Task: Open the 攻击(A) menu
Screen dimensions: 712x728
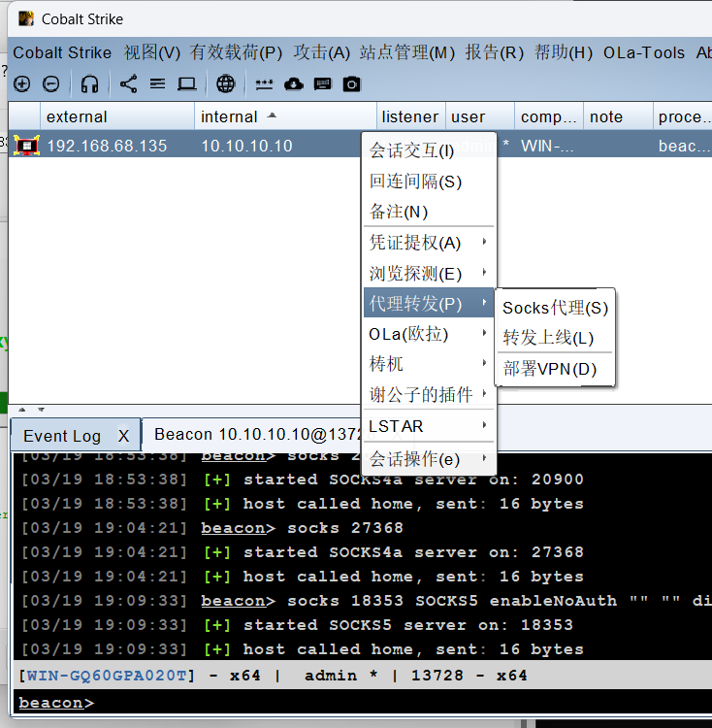Action: tap(321, 53)
